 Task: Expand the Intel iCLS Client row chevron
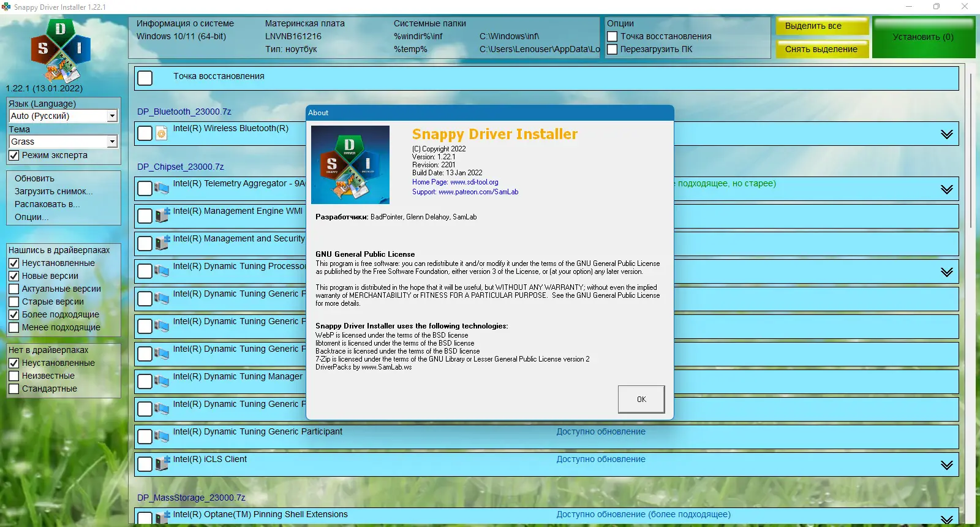tap(947, 465)
